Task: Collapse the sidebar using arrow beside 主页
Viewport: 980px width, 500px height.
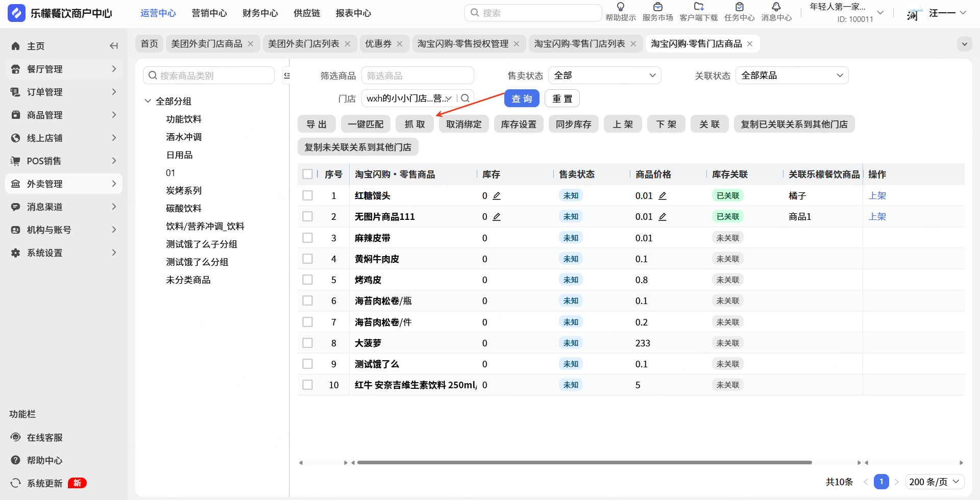Action: (x=114, y=46)
